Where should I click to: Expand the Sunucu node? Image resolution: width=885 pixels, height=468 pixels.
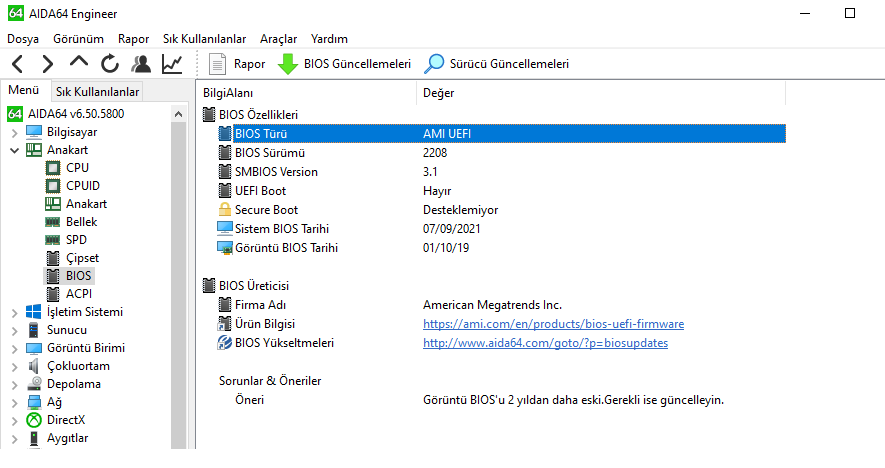click(x=15, y=330)
